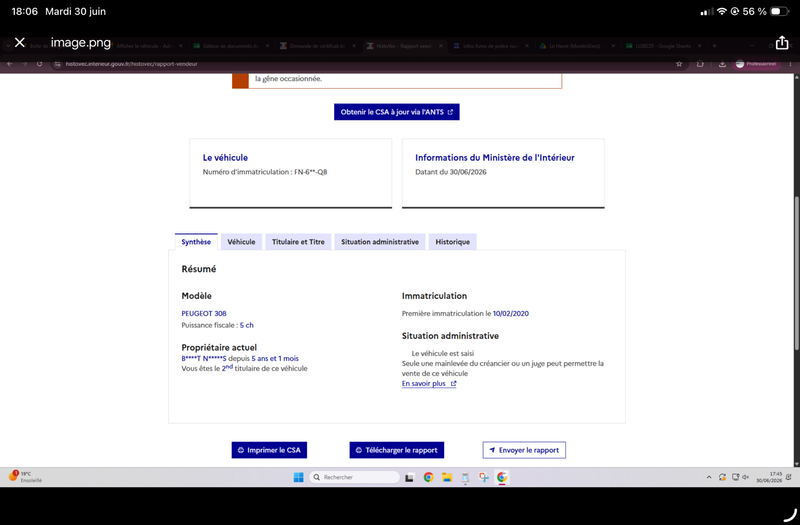800x525 pixels.
Task: Open Task View from the taskbar
Action: (409, 478)
